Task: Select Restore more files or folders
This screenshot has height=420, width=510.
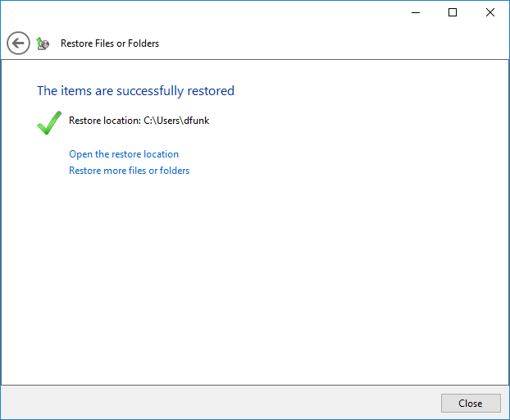Action: (x=129, y=171)
